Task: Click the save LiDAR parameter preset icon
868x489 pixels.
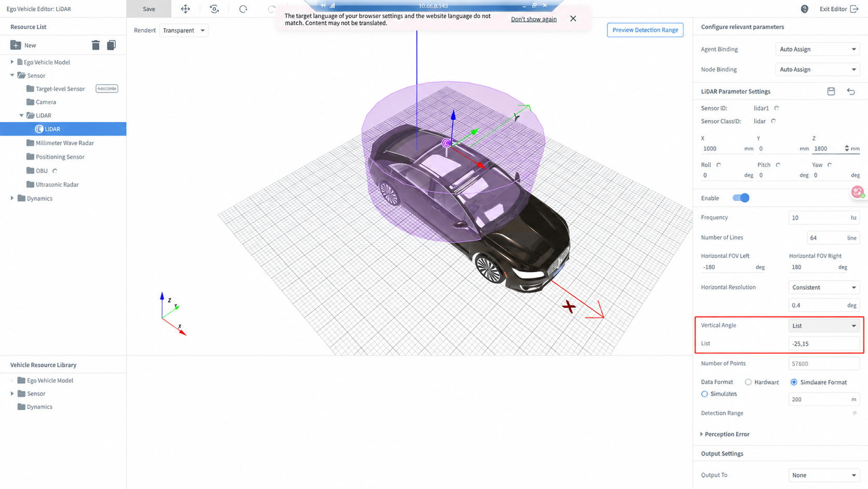Action: point(831,91)
